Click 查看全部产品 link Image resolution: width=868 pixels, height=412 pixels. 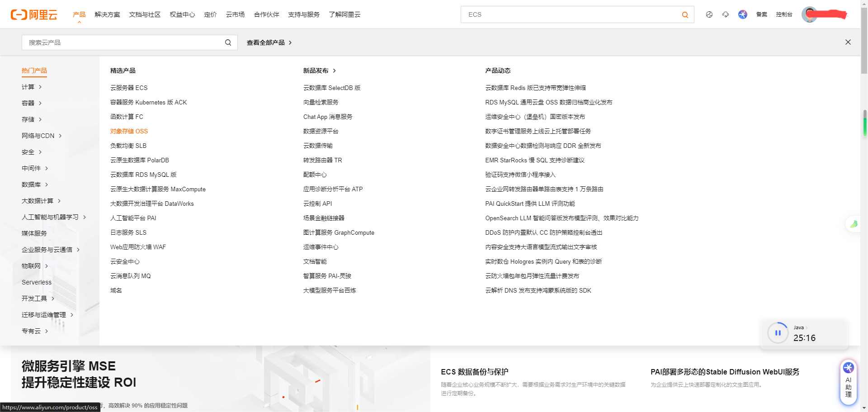pyautogui.click(x=269, y=43)
